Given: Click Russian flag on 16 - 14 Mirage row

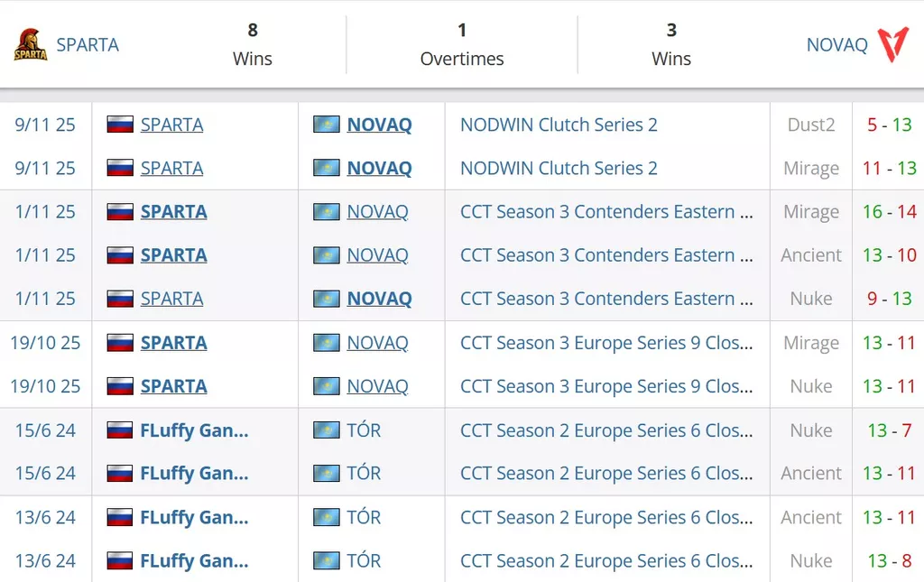Looking at the screenshot, I should pos(120,212).
